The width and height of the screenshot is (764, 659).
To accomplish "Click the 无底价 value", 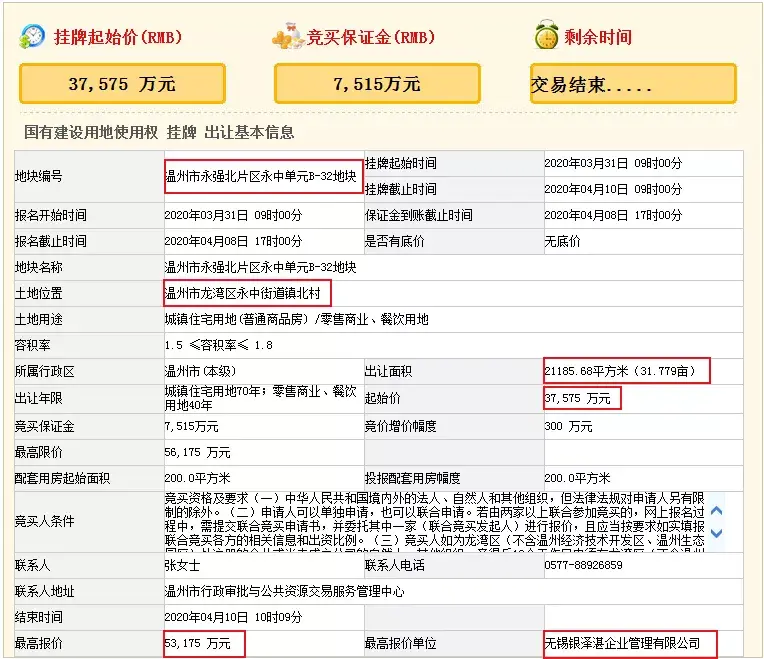I will [562, 241].
